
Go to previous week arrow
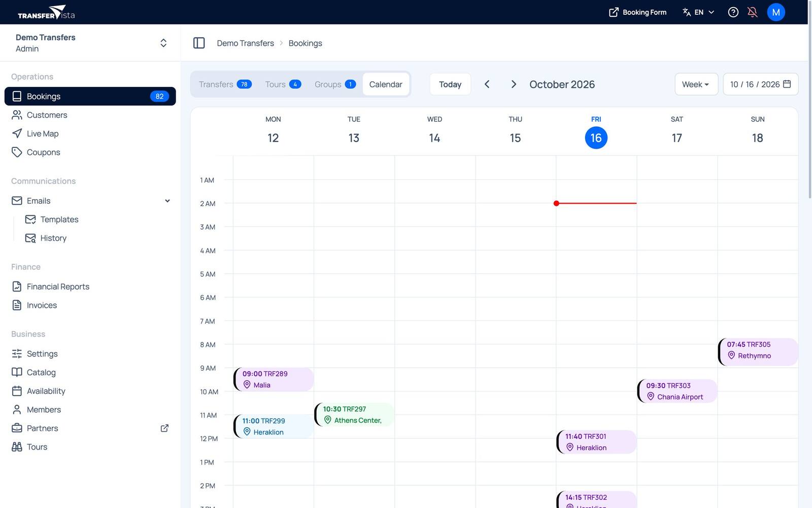click(487, 84)
